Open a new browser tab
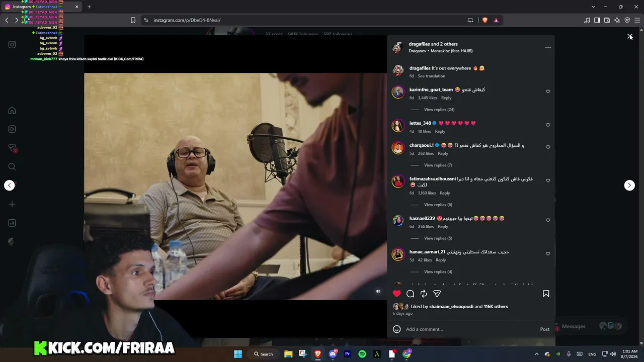The height and width of the screenshot is (362, 644). [89, 7]
